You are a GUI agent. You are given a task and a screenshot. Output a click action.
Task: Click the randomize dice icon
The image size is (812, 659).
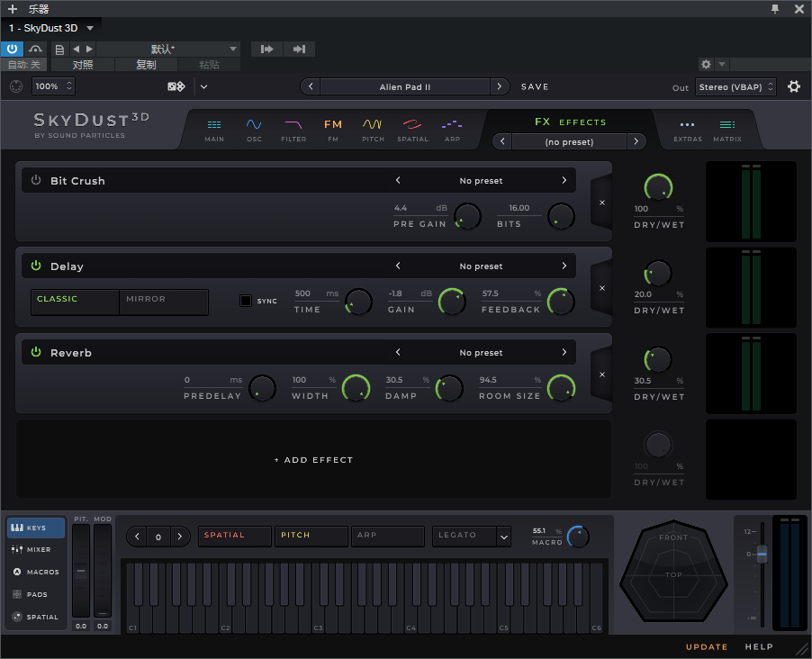(176, 86)
